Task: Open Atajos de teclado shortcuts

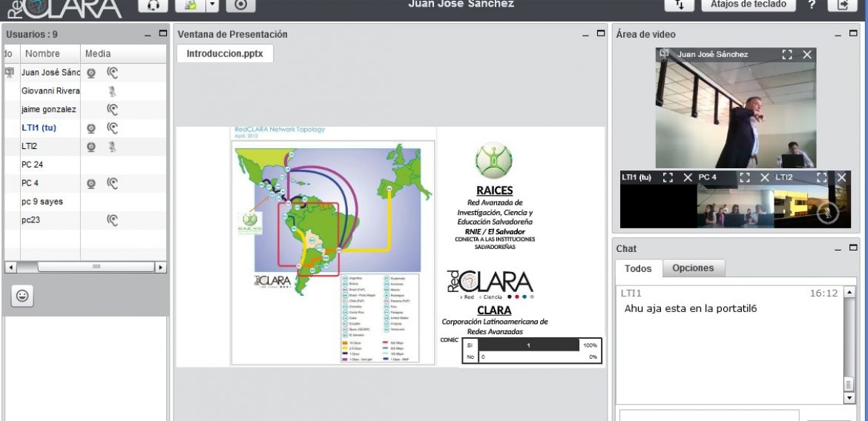Action: (x=749, y=4)
